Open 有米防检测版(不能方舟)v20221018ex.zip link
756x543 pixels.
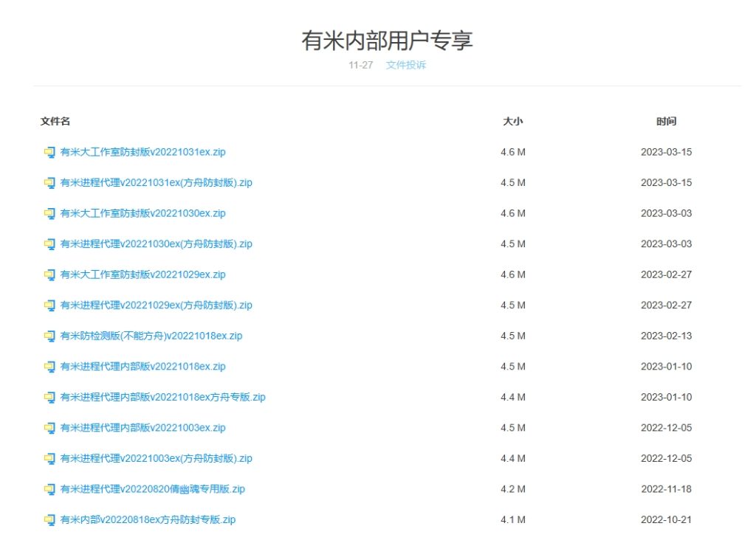[x=151, y=336]
